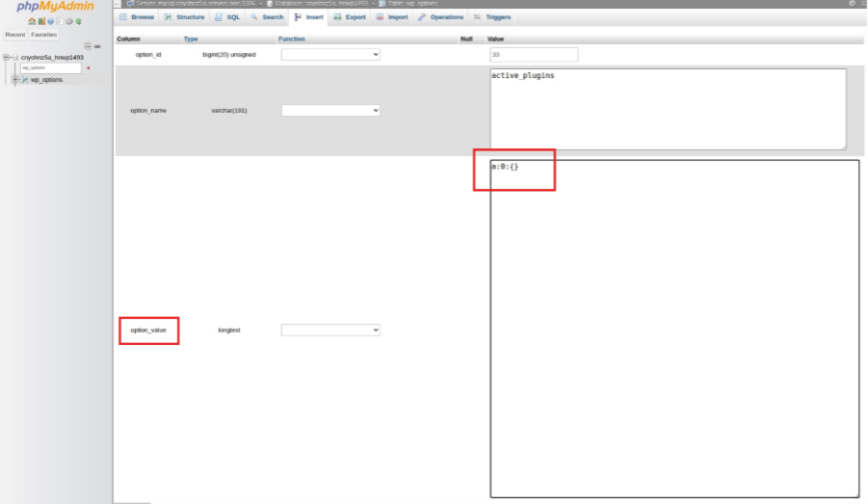Open Database cnyohnz5a_hnwp1493 breadcrumb link
The image size is (868, 504).
321,3
